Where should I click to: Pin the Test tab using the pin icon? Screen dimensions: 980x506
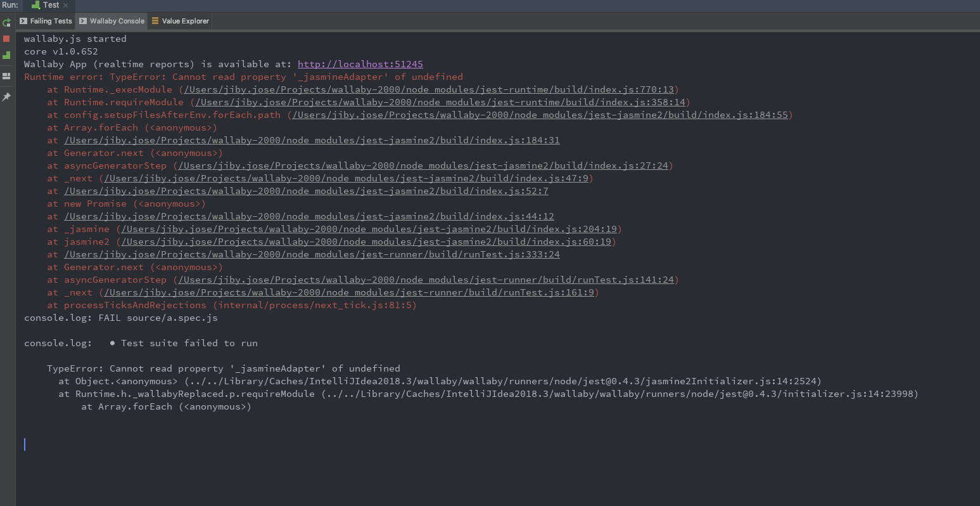[x=6, y=97]
